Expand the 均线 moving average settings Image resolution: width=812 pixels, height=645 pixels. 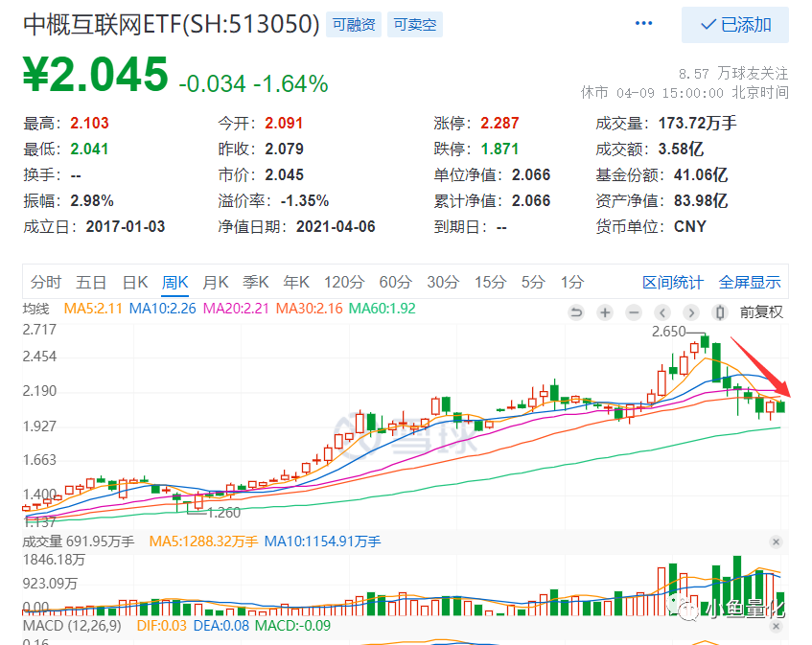point(36,309)
